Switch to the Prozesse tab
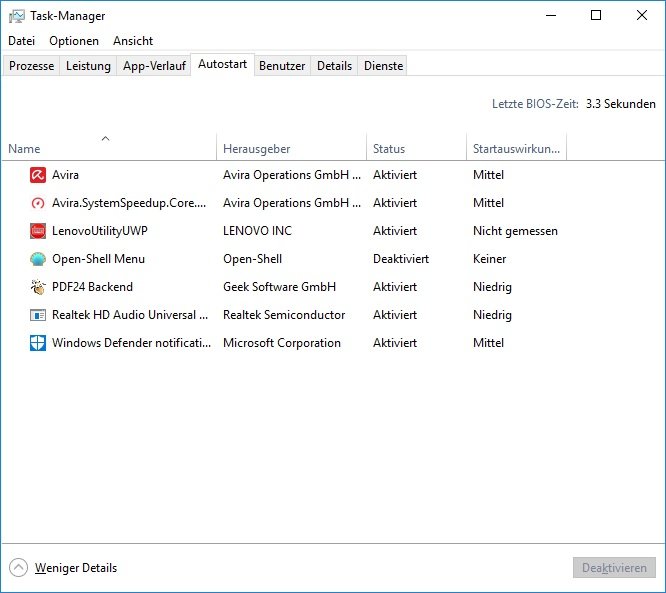The height and width of the screenshot is (593, 666). pyautogui.click(x=31, y=66)
